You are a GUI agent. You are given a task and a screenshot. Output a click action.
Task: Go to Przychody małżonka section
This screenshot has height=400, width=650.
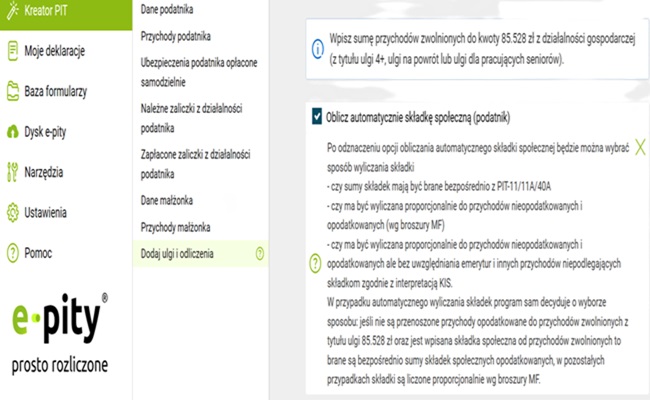click(x=175, y=227)
